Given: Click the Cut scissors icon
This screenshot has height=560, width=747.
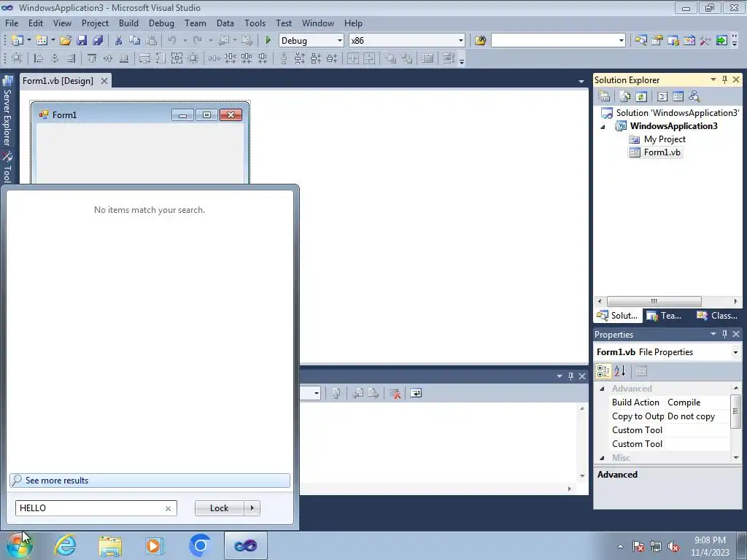Looking at the screenshot, I should pyautogui.click(x=119, y=41).
